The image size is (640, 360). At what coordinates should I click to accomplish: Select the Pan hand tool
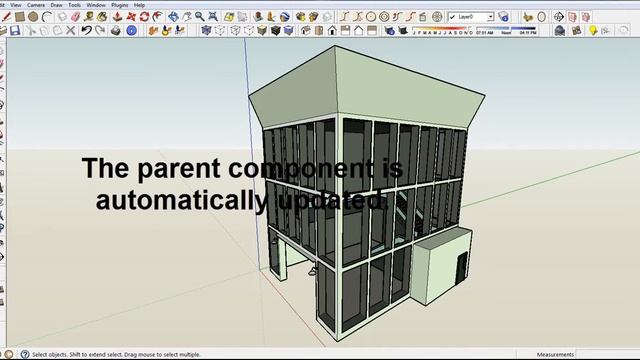coord(187,17)
